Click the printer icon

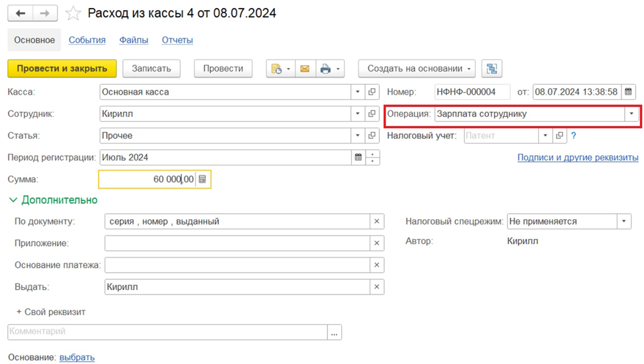(325, 69)
